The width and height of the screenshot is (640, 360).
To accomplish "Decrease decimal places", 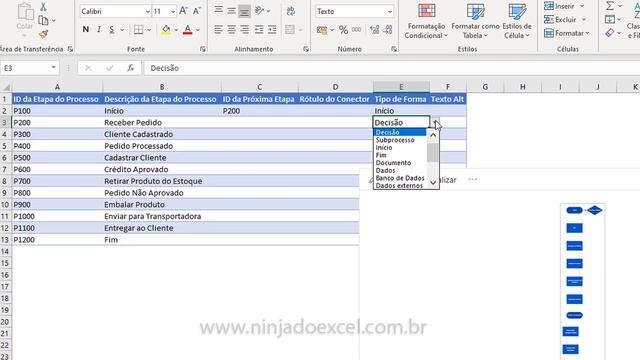I will [x=388, y=29].
